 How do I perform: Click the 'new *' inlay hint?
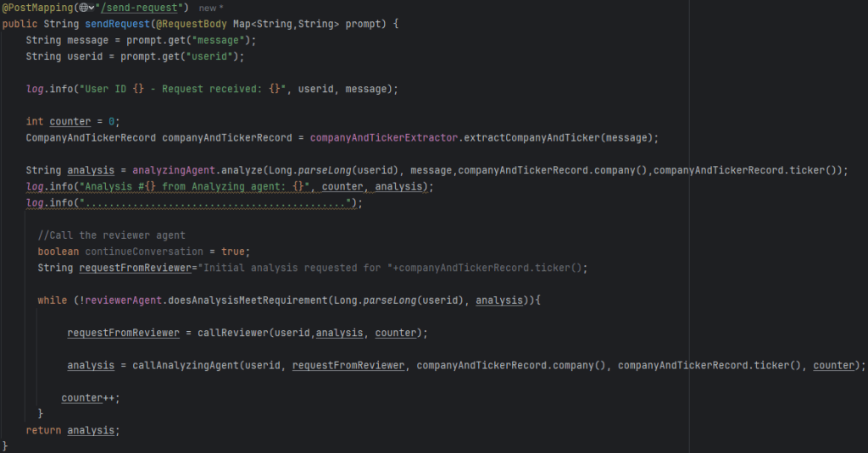point(212,8)
